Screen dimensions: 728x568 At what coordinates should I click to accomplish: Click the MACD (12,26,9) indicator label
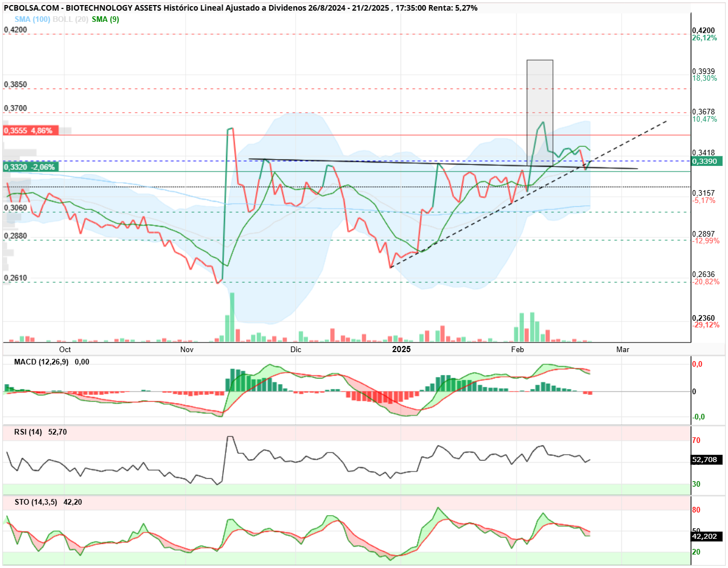click(x=42, y=362)
